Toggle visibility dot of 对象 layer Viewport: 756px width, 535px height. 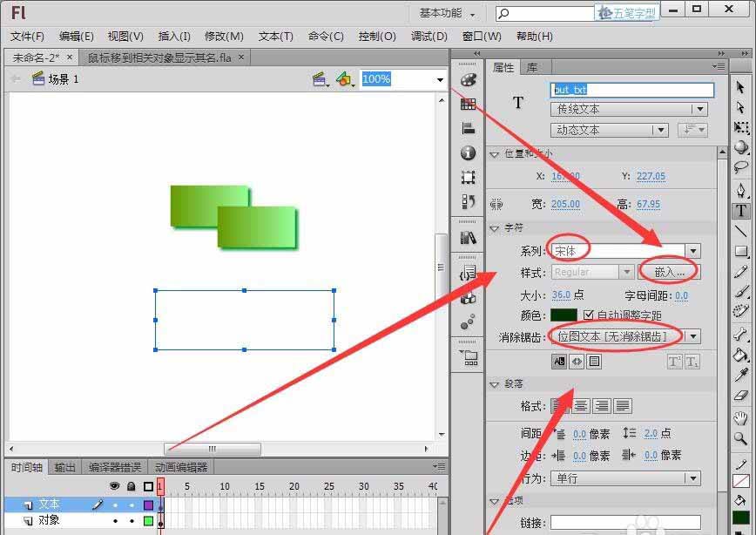coord(115,521)
